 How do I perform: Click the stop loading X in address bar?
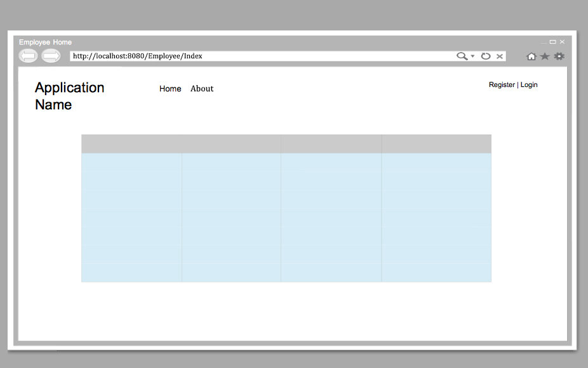tap(500, 56)
